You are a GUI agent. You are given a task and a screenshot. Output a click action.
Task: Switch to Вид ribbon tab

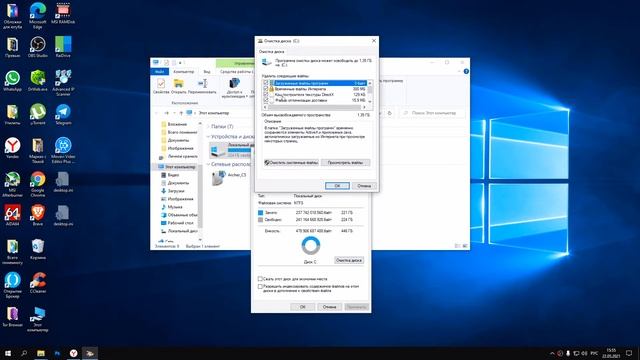pos(207,72)
